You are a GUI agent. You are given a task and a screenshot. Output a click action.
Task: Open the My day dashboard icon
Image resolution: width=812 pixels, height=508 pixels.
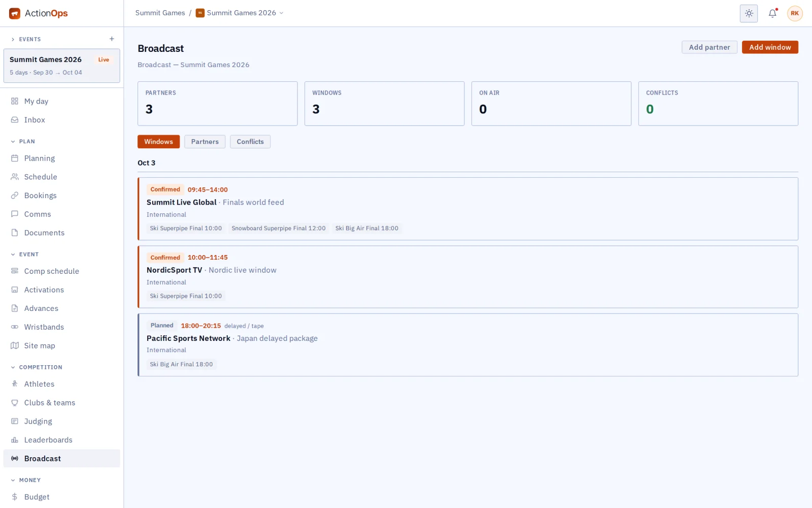coord(15,101)
